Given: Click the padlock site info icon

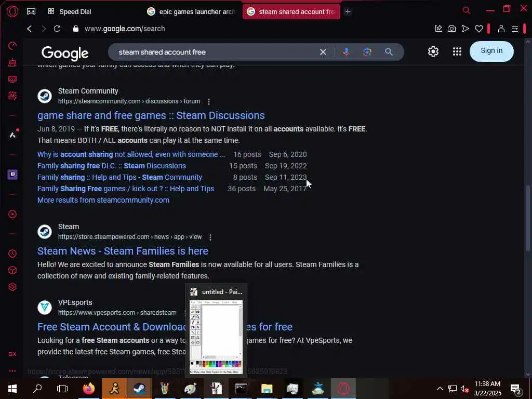Looking at the screenshot, I should (76, 29).
